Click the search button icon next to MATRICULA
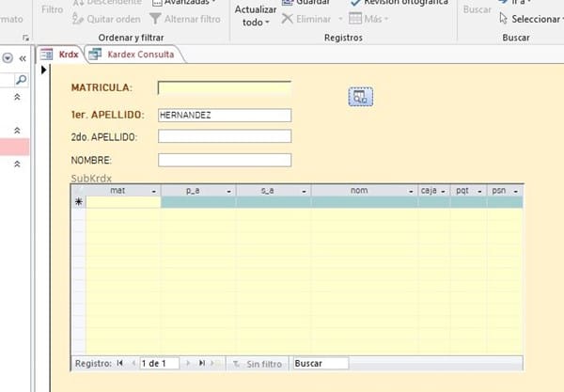The width and height of the screenshot is (564, 392). click(x=361, y=96)
